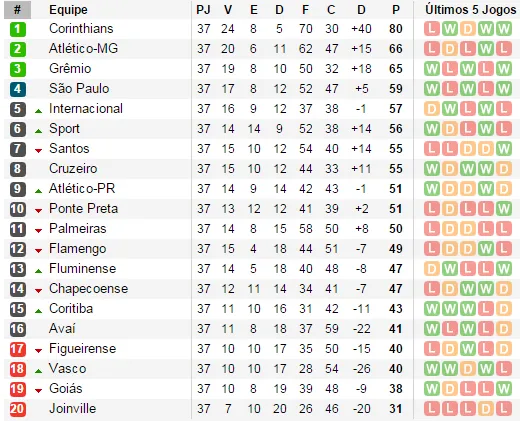This screenshot has width=520, height=421.
Task: Sort table by the P points column header
Action: (396, 10)
